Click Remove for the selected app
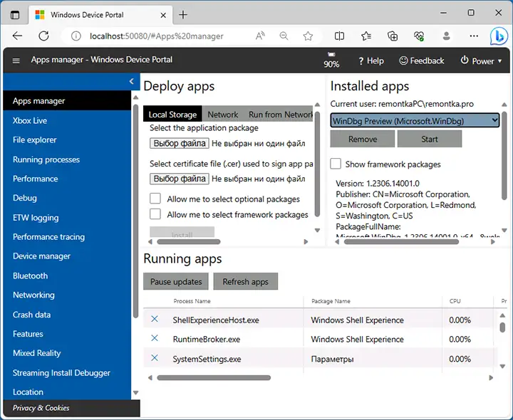Viewport: 513px width, 420px height. [x=363, y=139]
